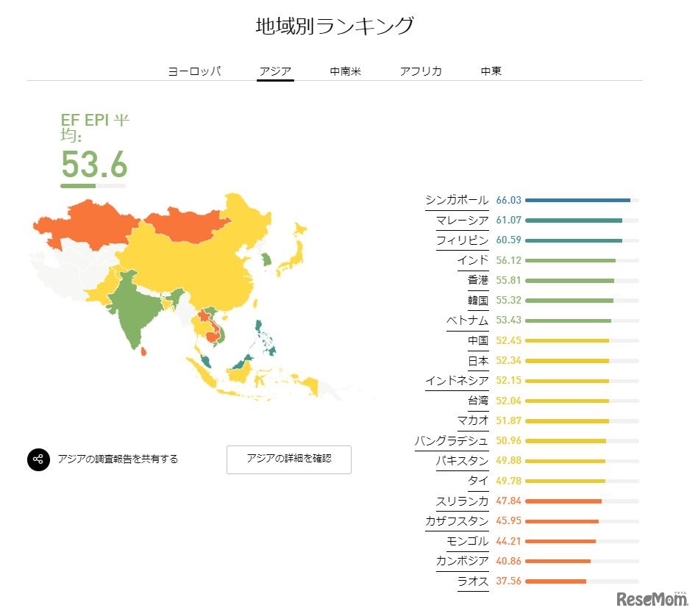The width and height of the screenshot is (698, 616).
Task: Select the アジア tab
Action: coord(275,71)
